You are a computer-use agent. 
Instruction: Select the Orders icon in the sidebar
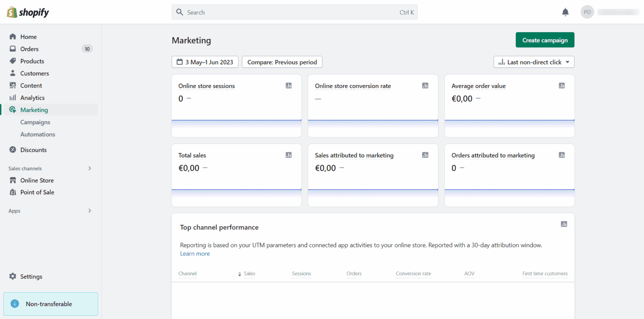[13, 49]
